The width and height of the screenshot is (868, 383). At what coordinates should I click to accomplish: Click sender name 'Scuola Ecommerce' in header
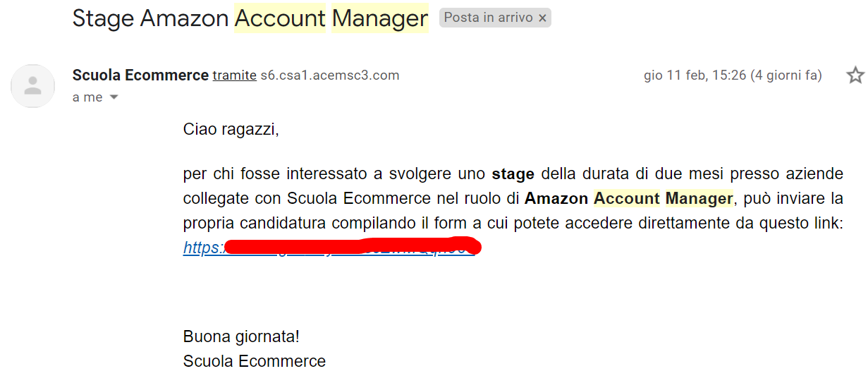coord(140,75)
